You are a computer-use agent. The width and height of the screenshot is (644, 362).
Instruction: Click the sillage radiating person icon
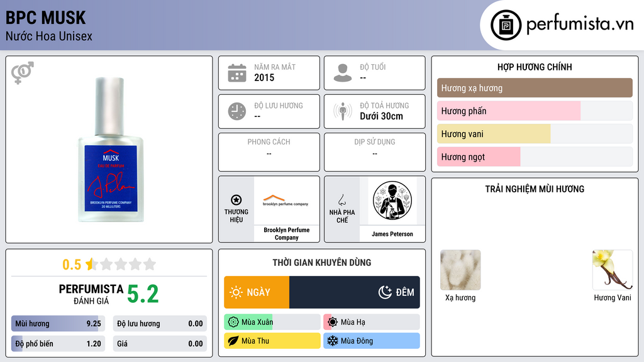(343, 111)
